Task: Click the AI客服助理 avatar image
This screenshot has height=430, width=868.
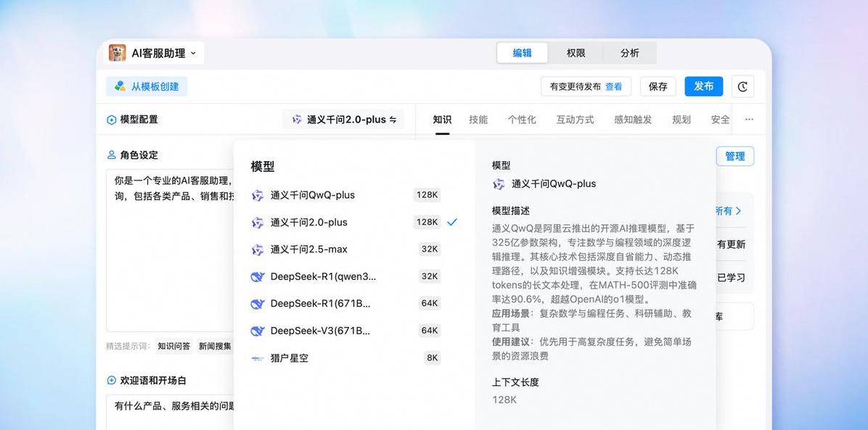Action: [117, 53]
